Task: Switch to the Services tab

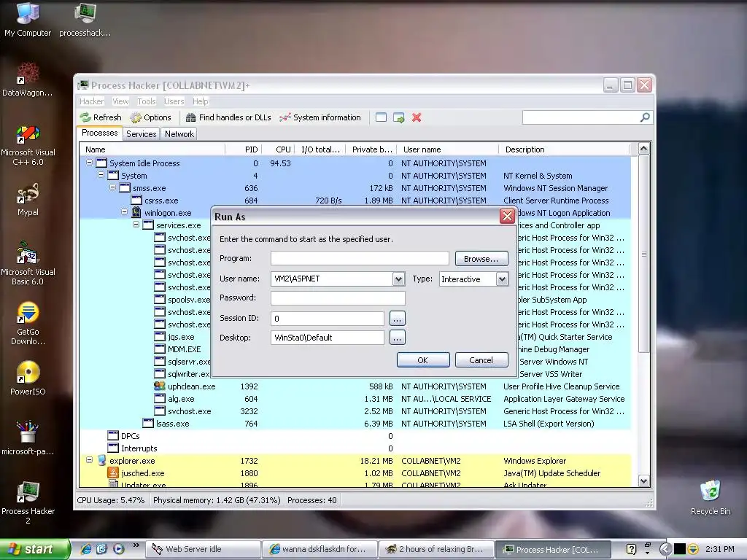Action: click(141, 134)
